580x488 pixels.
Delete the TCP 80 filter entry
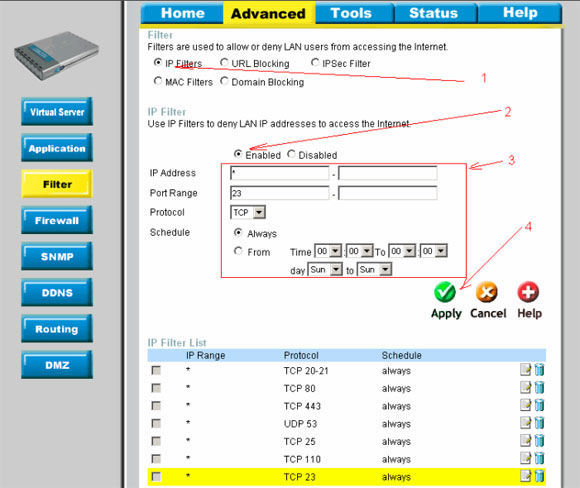point(539,387)
